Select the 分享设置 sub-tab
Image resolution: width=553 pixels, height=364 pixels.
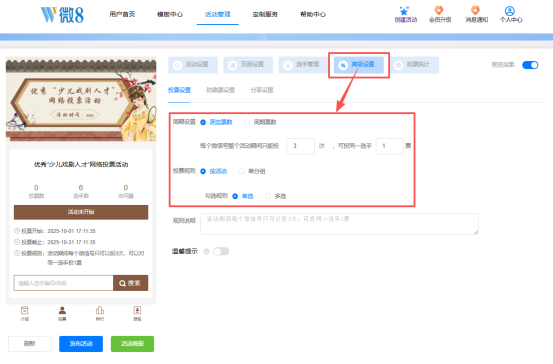(x=262, y=90)
